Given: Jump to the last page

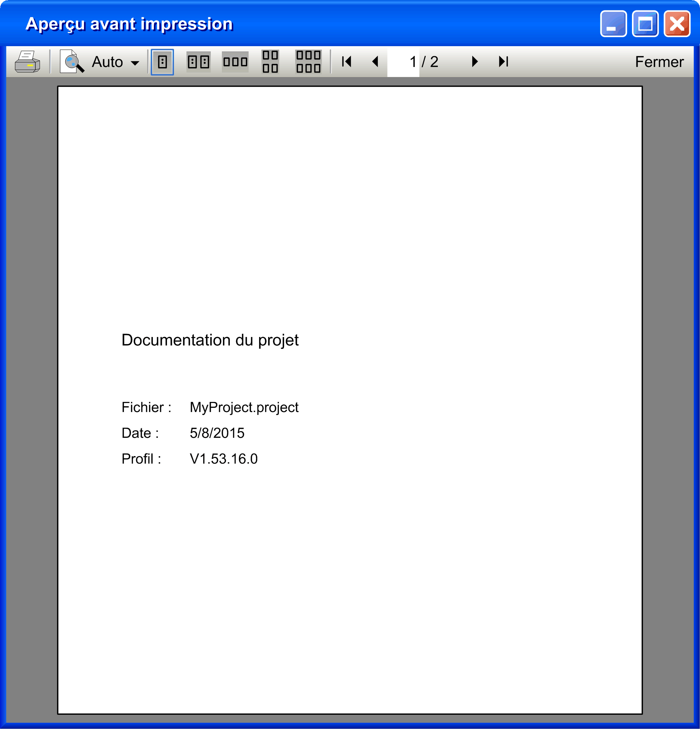Looking at the screenshot, I should pyautogui.click(x=503, y=61).
